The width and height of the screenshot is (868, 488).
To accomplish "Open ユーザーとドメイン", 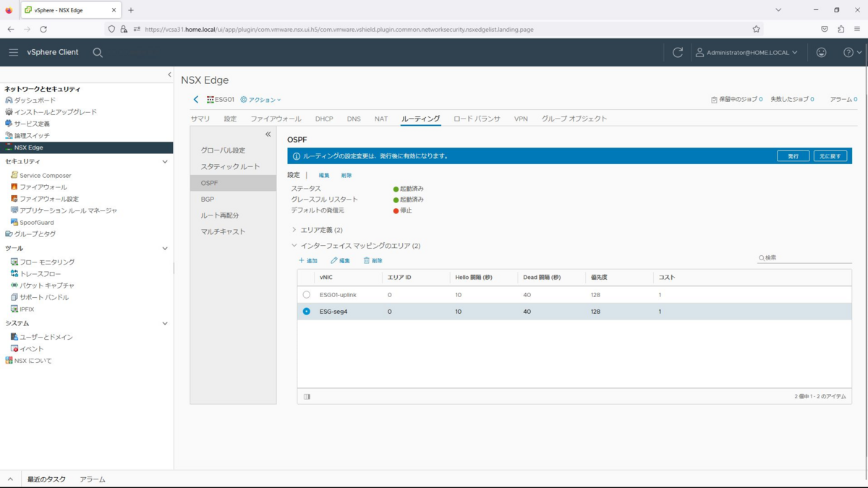I will click(46, 337).
